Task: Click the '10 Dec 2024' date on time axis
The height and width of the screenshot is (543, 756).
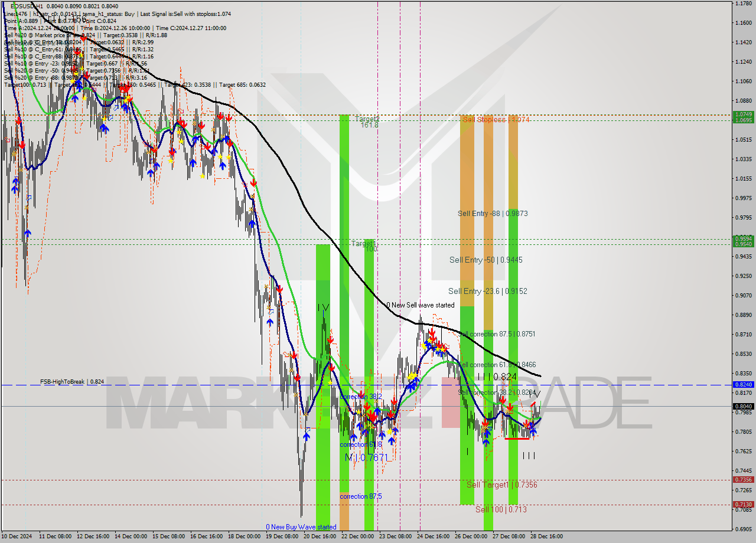Action: (x=16, y=537)
